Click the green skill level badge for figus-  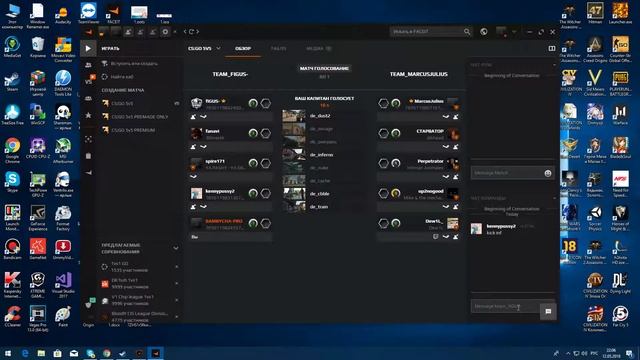[253, 103]
